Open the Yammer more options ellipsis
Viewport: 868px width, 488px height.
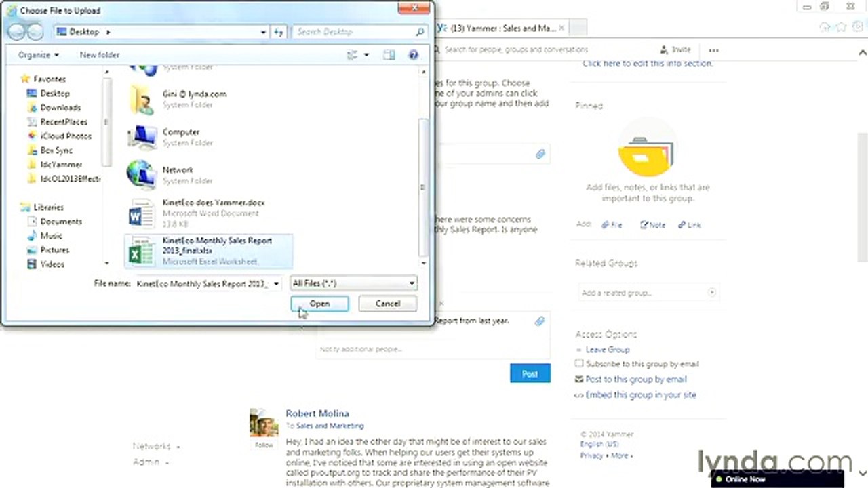pyautogui.click(x=713, y=49)
